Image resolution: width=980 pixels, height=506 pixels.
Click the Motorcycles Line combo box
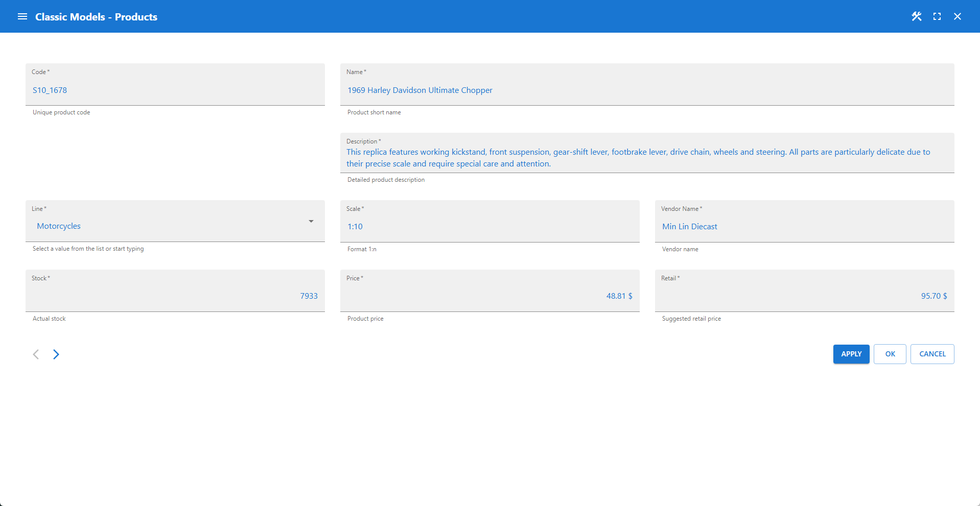coord(164,226)
